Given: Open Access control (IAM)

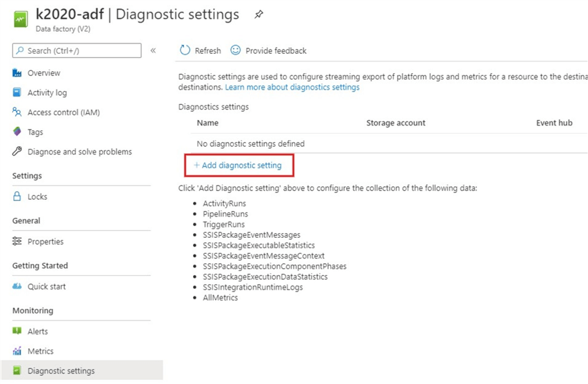Looking at the screenshot, I should tap(63, 112).
